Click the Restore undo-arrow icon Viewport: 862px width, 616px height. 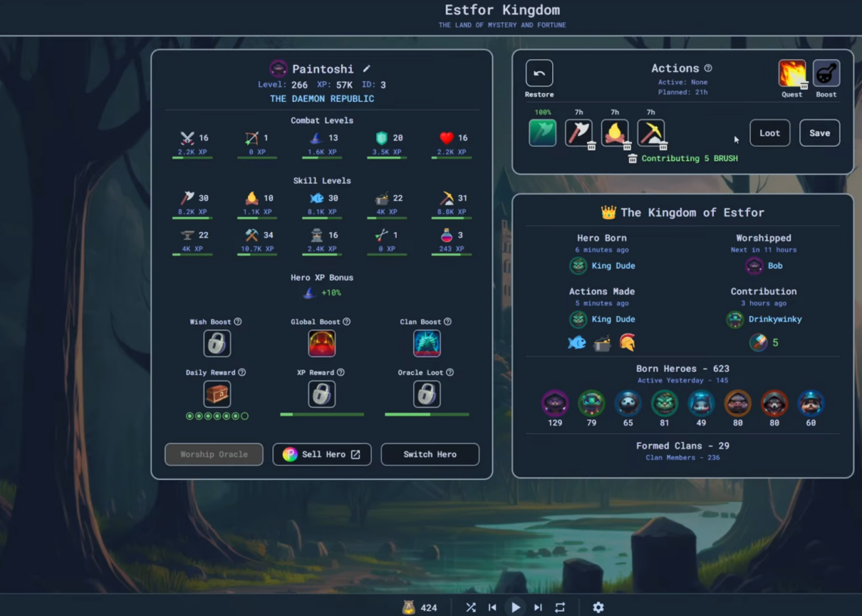538,73
